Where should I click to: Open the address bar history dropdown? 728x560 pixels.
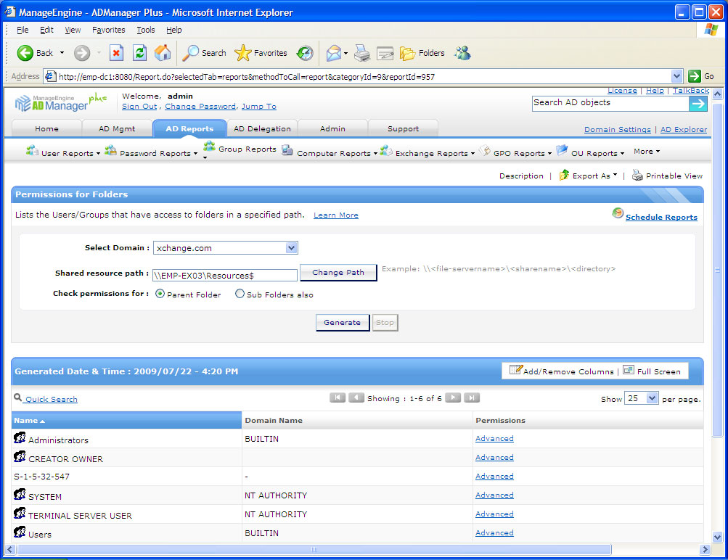(x=676, y=76)
